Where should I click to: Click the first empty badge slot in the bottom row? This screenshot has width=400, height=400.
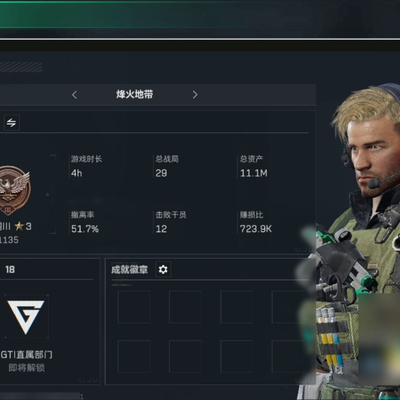pyautogui.click(x=134, y=356)
